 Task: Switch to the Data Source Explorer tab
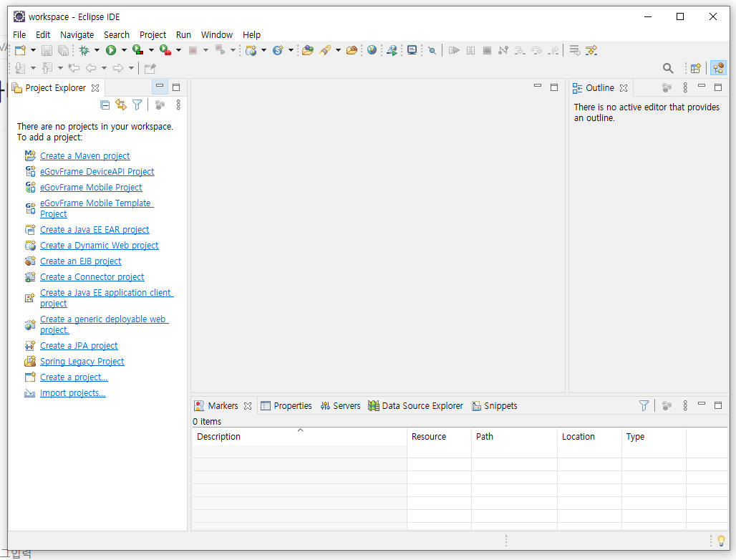click(x=416, y=406)
